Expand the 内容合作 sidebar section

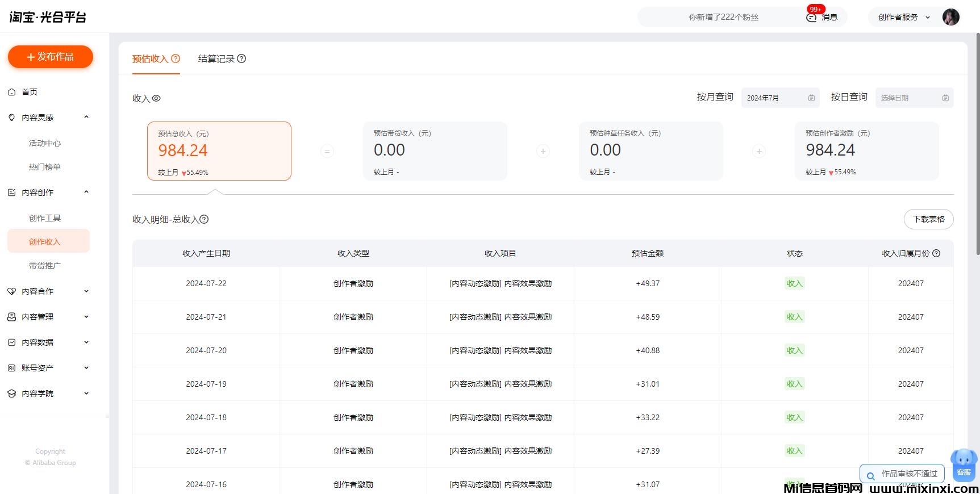tap(86, 291)
